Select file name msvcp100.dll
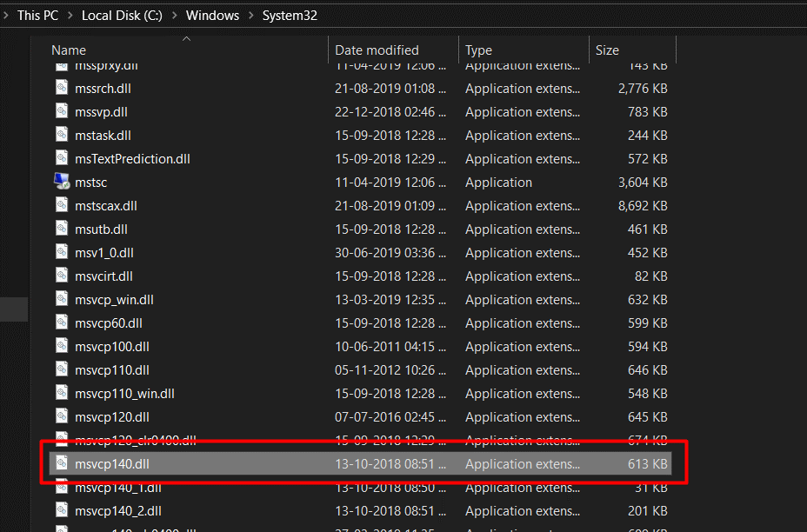807x532 pixels. click(112, 347)
